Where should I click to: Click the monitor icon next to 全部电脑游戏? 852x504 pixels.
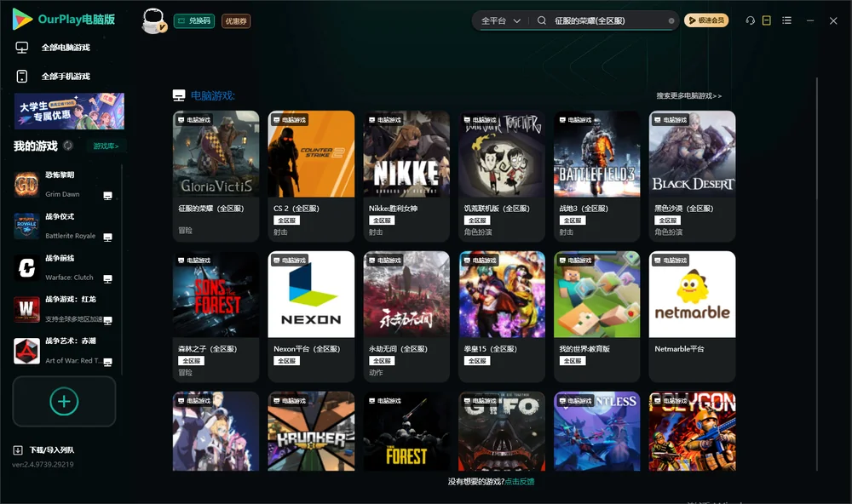coord(22,48)
